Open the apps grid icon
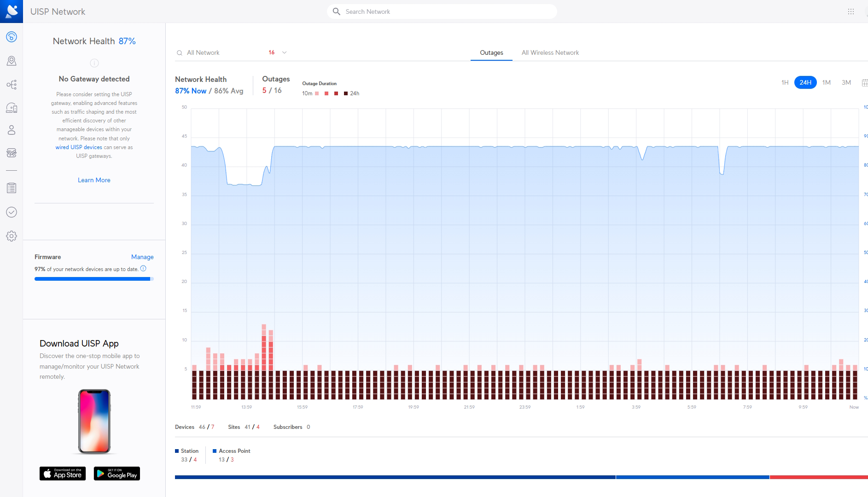Viewport: 868px width, 497px height. point(851,12)
